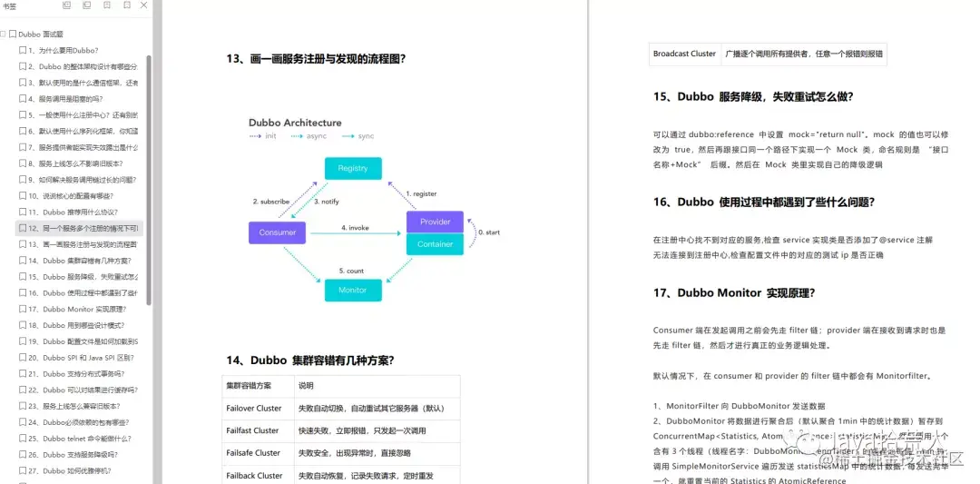Click bookmark icon beside 8、服务上线怎么不影响旧版本?
The image size is (980, 484).
pyautogui.click(x=23, y=163)
